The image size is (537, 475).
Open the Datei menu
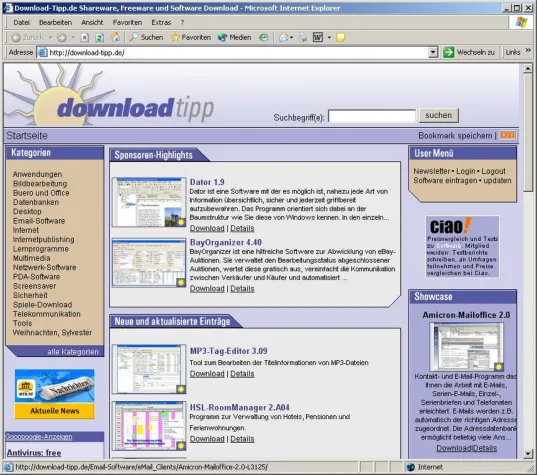click(x=22, y=23)
